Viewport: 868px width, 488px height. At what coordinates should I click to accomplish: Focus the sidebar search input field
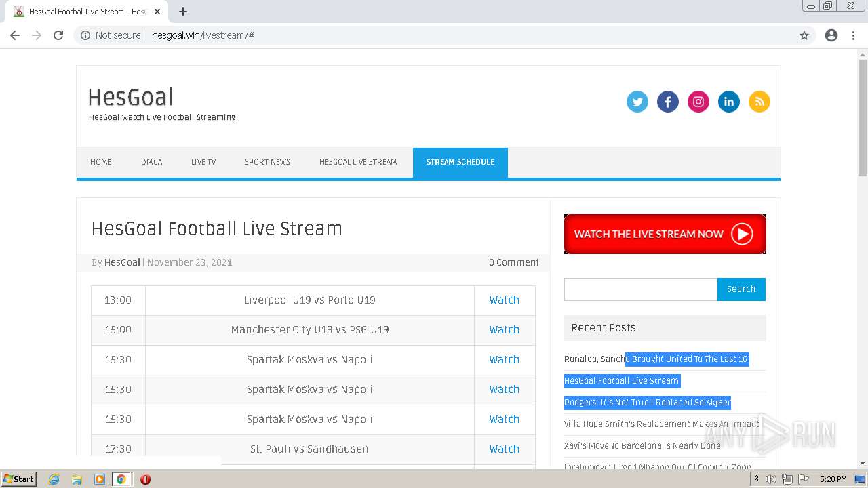click(641, 289)
